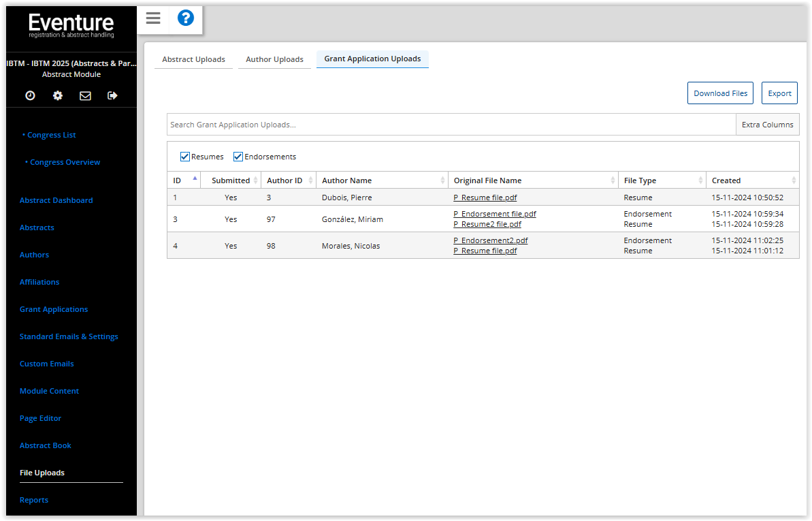Open Standard Emails & Settings

click(69, 336)
